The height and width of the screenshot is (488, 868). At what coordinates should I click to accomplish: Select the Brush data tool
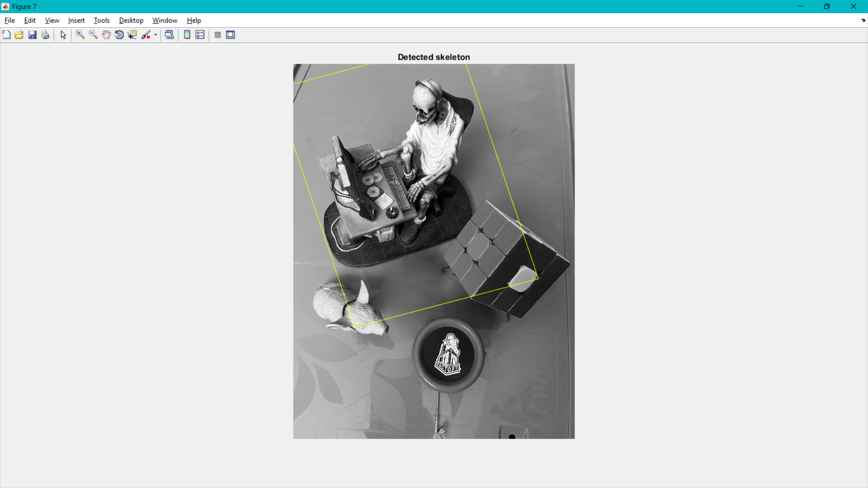pyautogui.click(x=146, y=35)
